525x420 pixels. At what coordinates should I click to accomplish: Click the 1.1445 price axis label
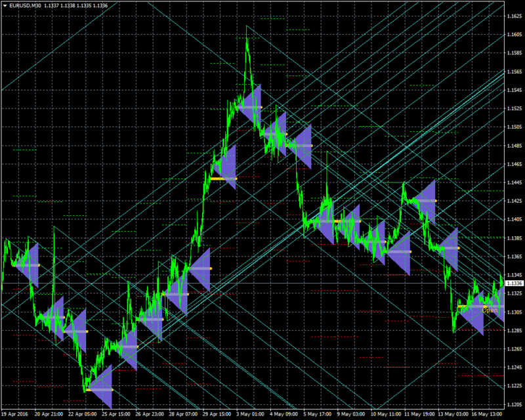pos(514,182)
